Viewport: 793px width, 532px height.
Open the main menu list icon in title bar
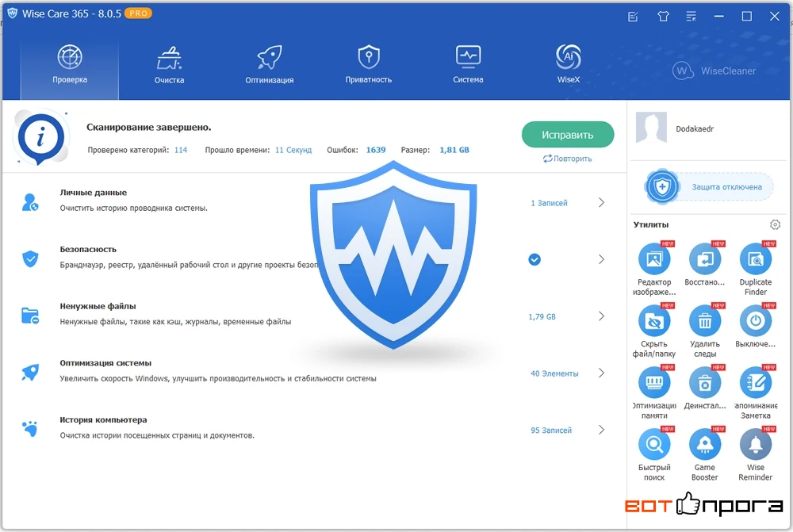point(691,17)
